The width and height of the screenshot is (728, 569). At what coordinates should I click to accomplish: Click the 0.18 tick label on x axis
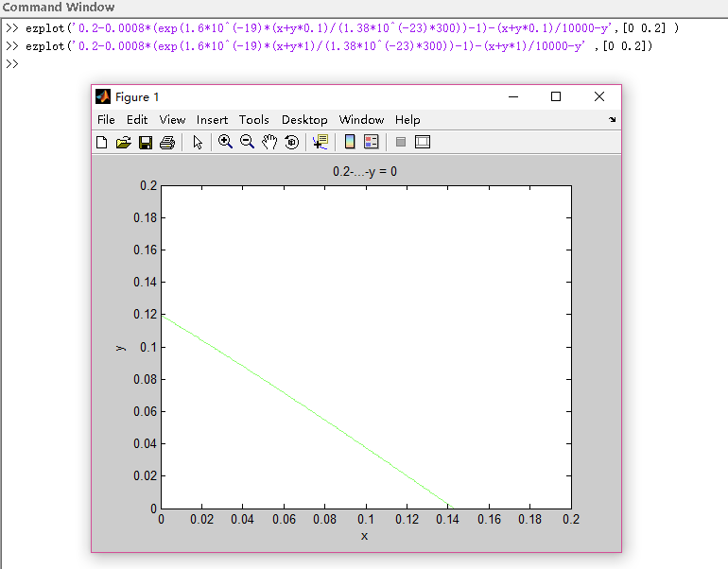pyautogui.click(x=529, y=519)
